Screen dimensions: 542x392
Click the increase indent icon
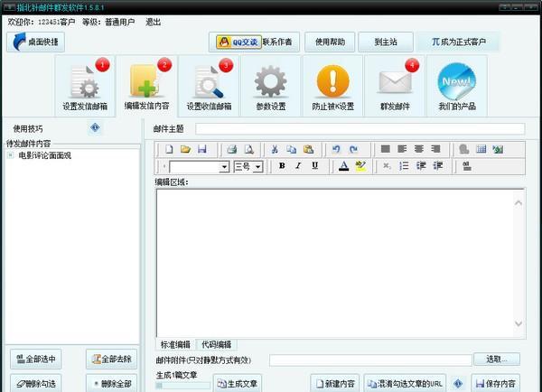437,166
